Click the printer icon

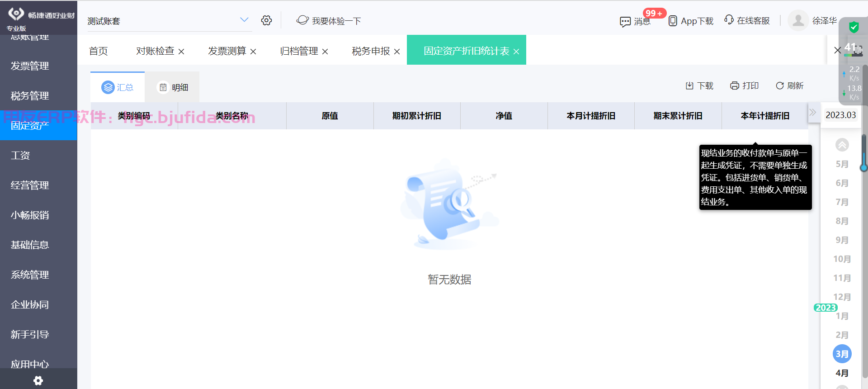coord(735,85)
